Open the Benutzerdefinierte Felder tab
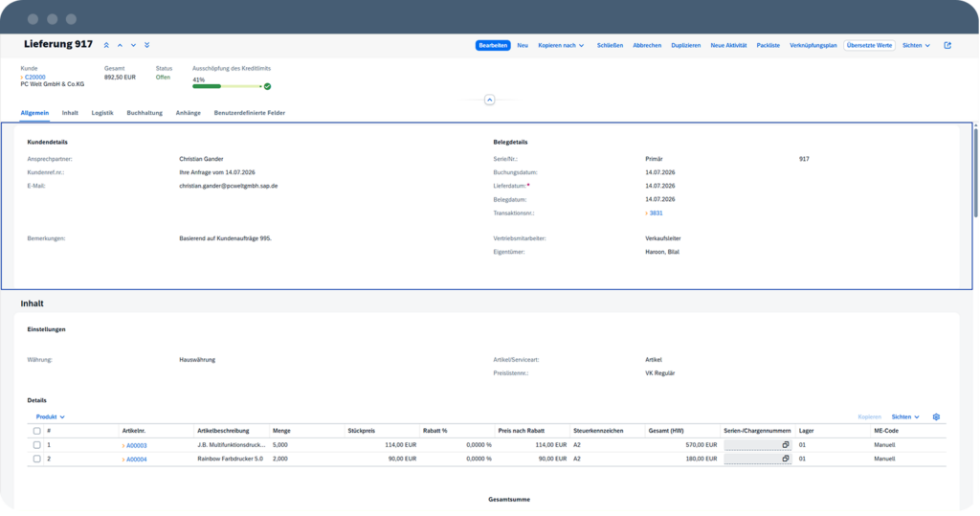The width and height of the screenshot is (980, 516). 250,113
